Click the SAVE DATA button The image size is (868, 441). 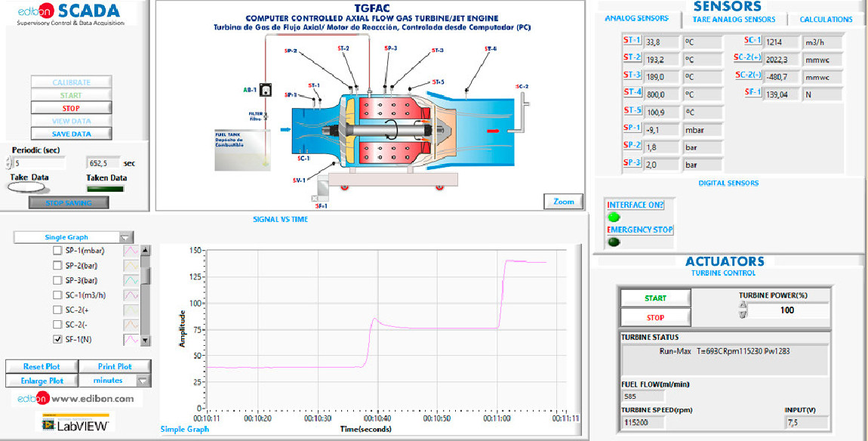(x=71, y=134)
